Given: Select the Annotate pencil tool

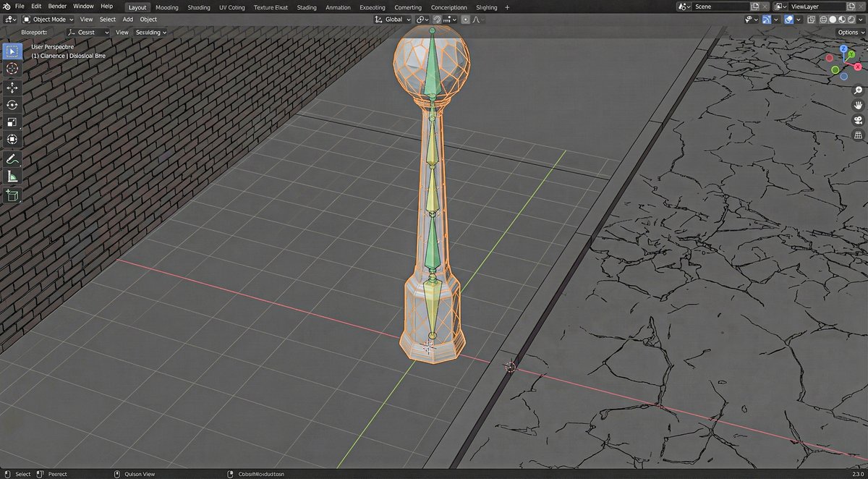Looking at the screenshot, I should (x=12, y=158).
